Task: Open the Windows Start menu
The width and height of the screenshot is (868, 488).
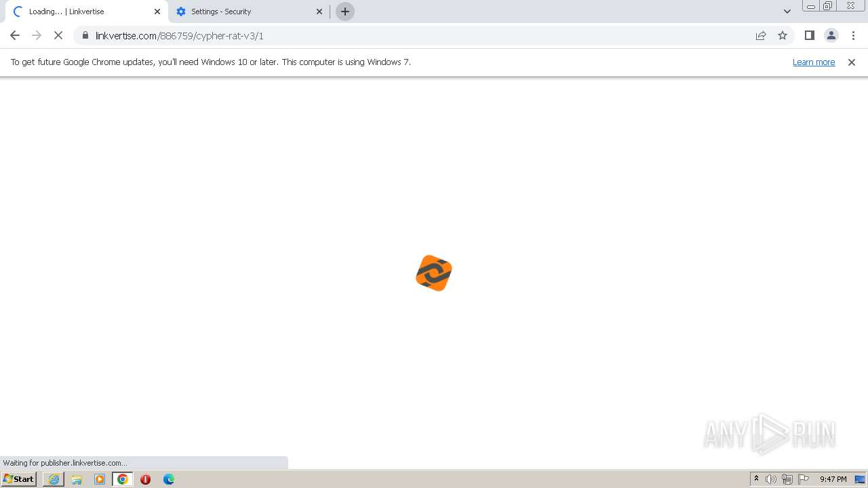Action: (x=18, y=479)
